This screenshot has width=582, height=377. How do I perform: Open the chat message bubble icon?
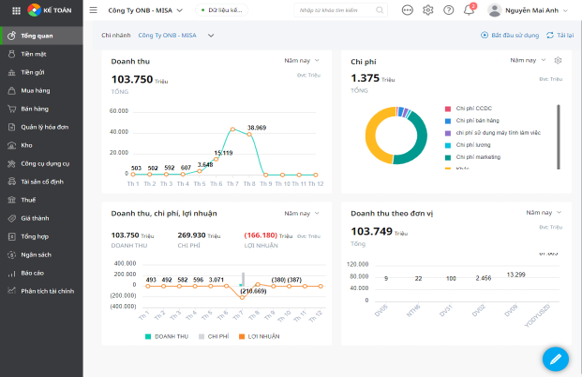click(x=407, y=10)
